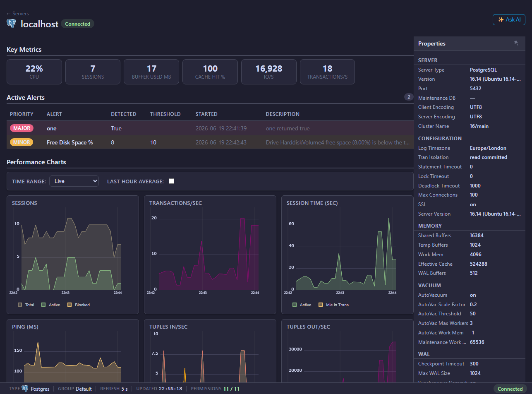532x394 pixels.
Task: Click the Tran Isolation value read committed
Action: pos(489,157)
